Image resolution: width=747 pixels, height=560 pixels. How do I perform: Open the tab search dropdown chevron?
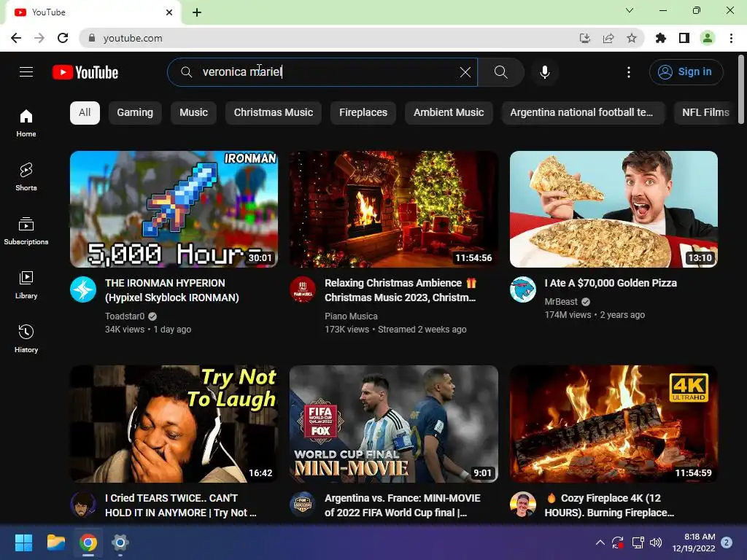click(x=630, y=10)
